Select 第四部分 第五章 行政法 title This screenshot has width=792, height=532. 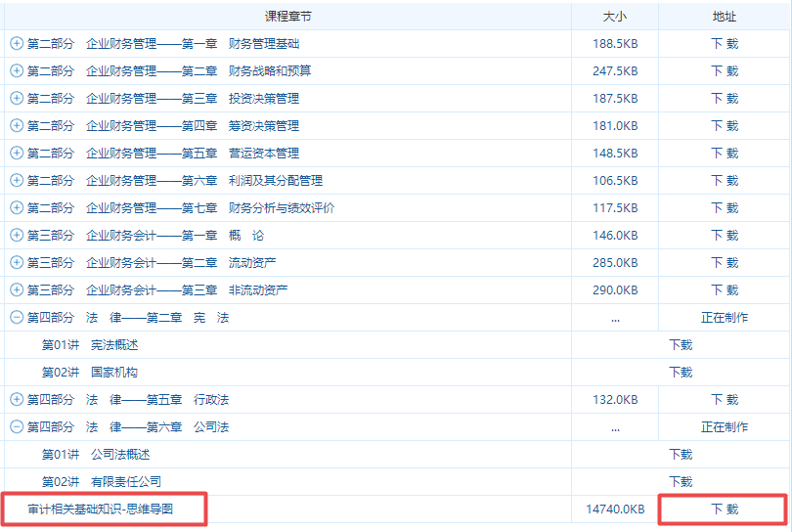pos(128,400)
